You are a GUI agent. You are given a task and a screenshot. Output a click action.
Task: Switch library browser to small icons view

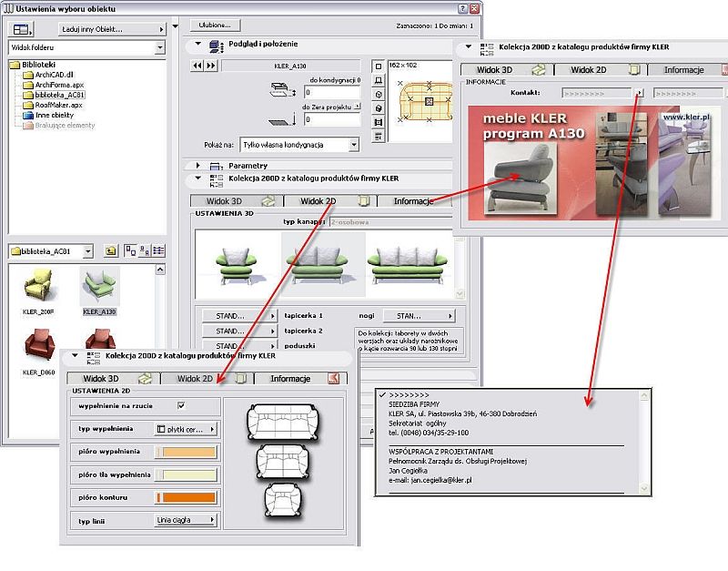(x=145, y=251)
